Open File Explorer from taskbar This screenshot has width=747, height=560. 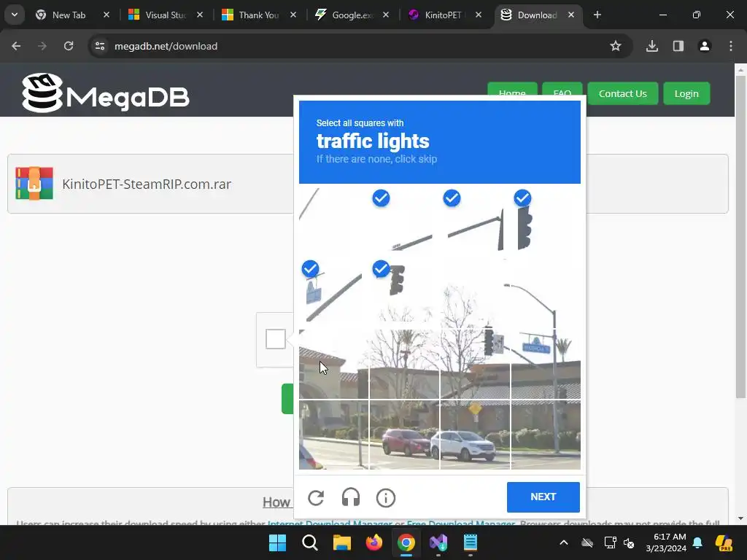click(x=341, y=542)
